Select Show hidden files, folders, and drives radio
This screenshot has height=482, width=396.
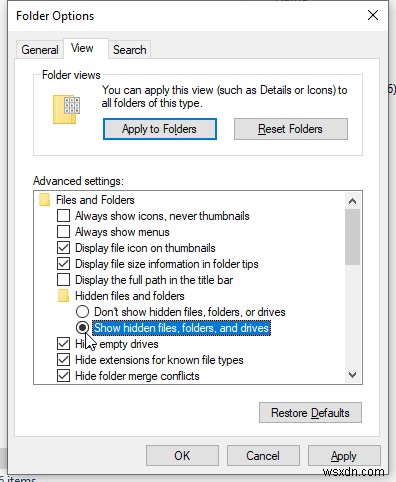82,328
